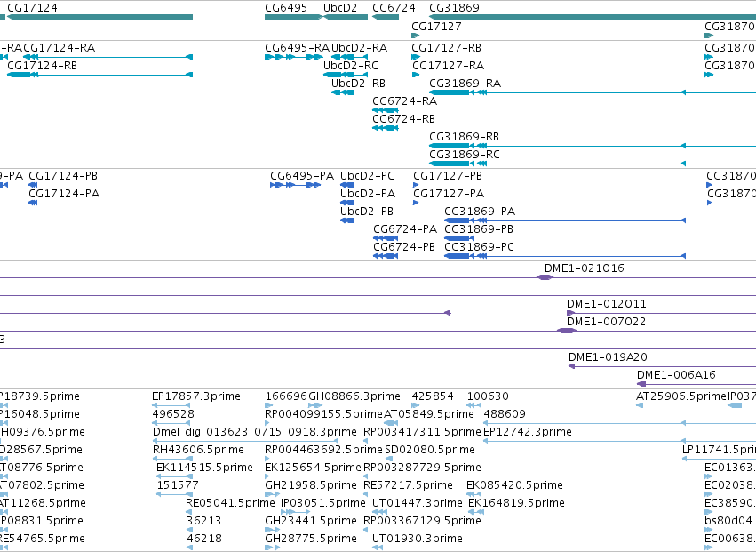Open protein CG31869-PA

(x=480, y=212)
